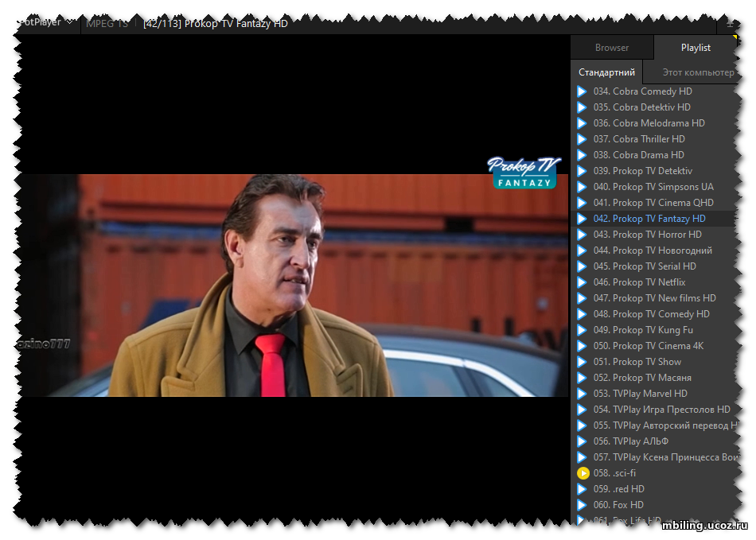Select channel 058. .sci-fi
The height and width of the screenshot is (540, 756).
pos(614,473)
